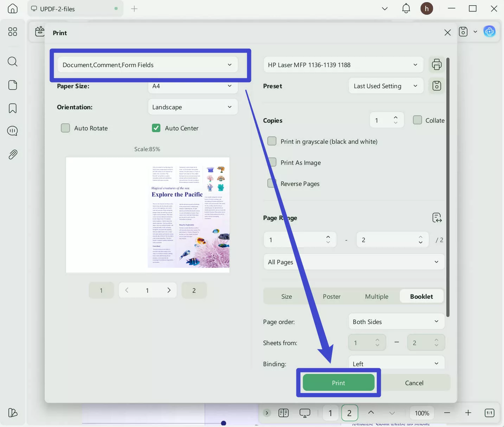Enable the Collate checkbox
The image size is (504, 427).
417,120
